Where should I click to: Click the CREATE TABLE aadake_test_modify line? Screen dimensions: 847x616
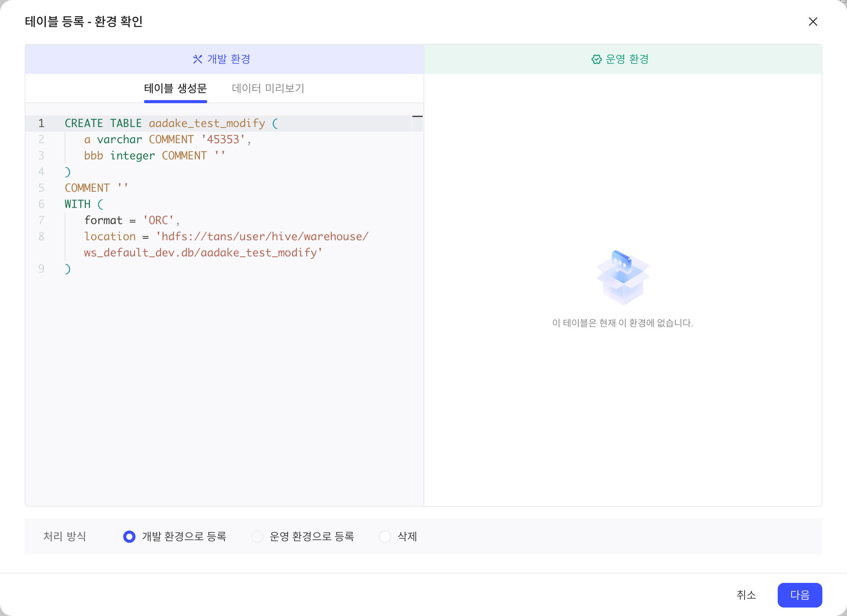coord(171,123)
